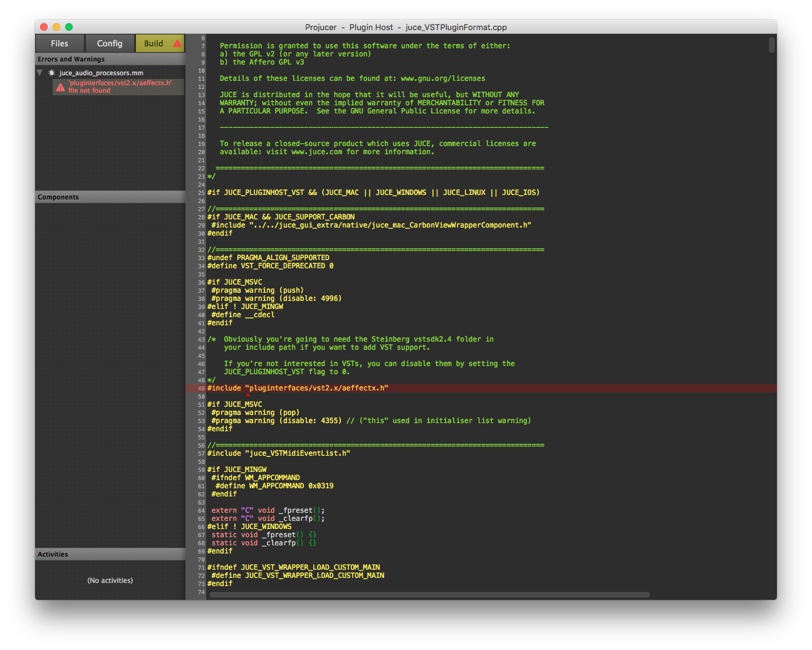
Task: Click the horizontal scrollbar under the code editor
Action: [x=430, y=595]
